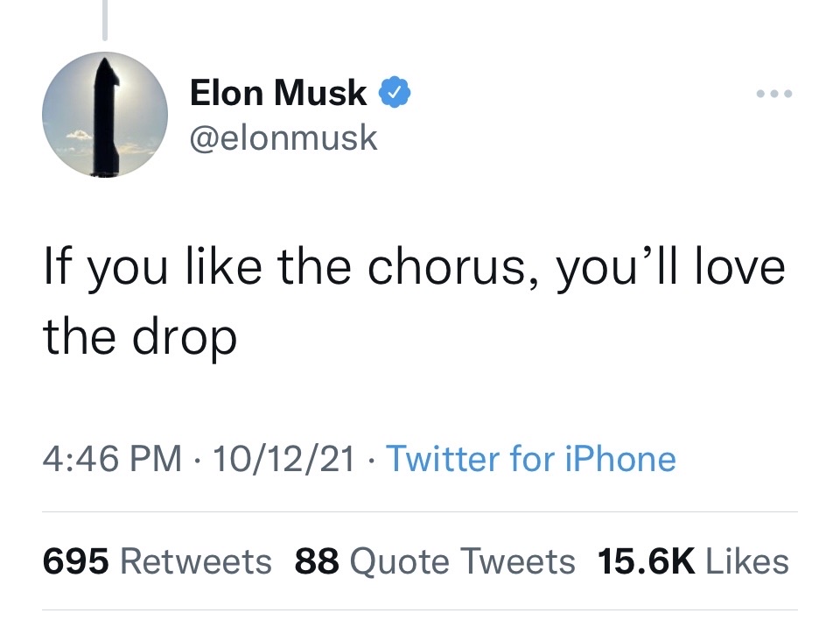Open the Retweets list label
This screenshot has width=840, height=620.
click(x=196, y=561)
